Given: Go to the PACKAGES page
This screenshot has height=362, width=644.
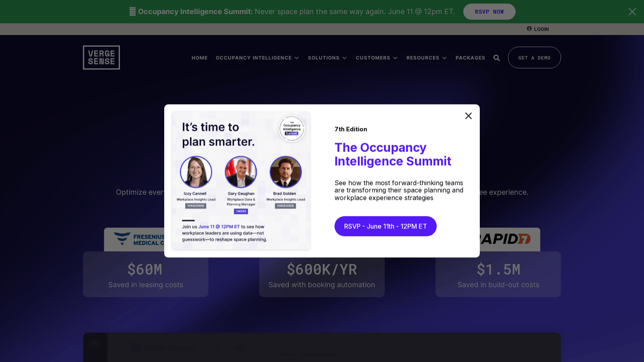Looking at the screenshot, I should pyautogui.click(x=470, y=58).
